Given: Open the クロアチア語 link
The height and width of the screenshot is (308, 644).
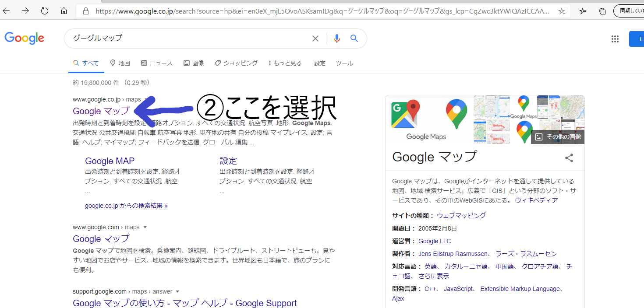Looking at the screenshot, I should pyautogui.click(x=540, y=266).
